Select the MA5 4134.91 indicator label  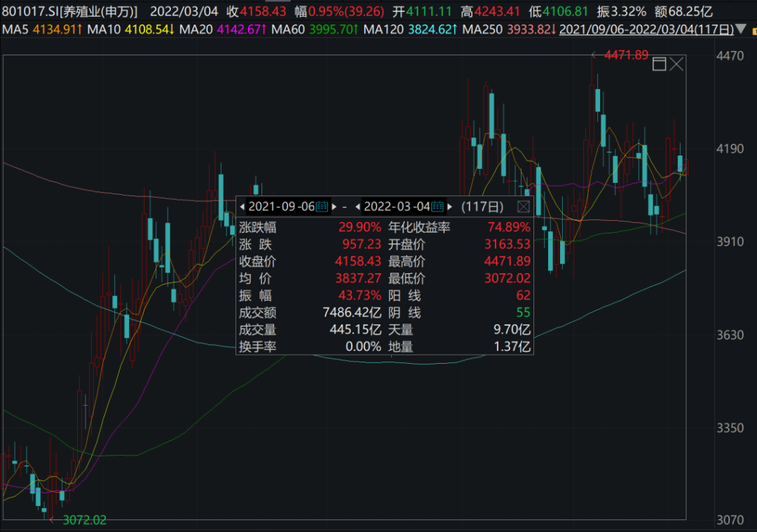[x=42, y=29]
